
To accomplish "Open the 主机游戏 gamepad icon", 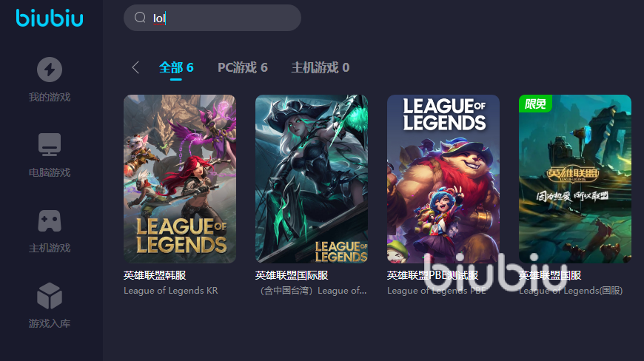I will pos(50,220).
